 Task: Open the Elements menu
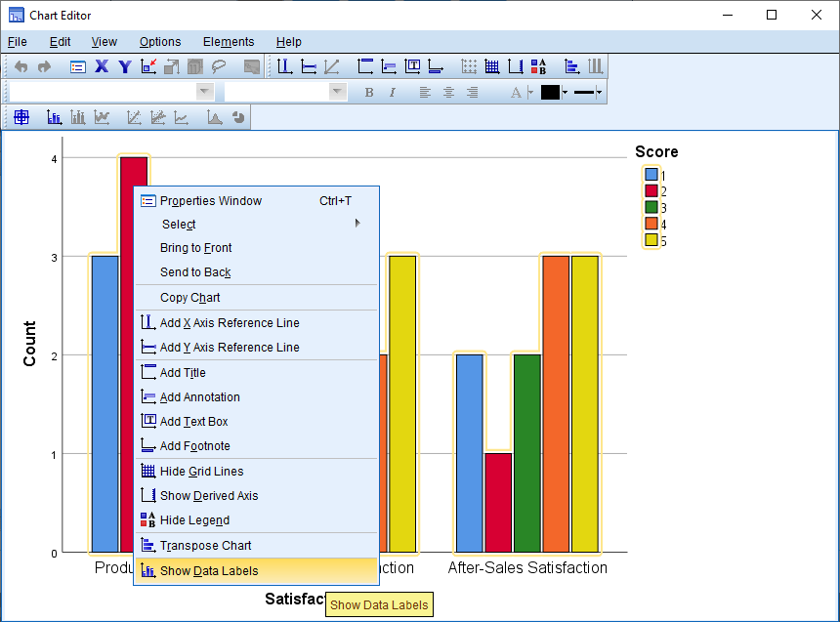tap(229, 42)
